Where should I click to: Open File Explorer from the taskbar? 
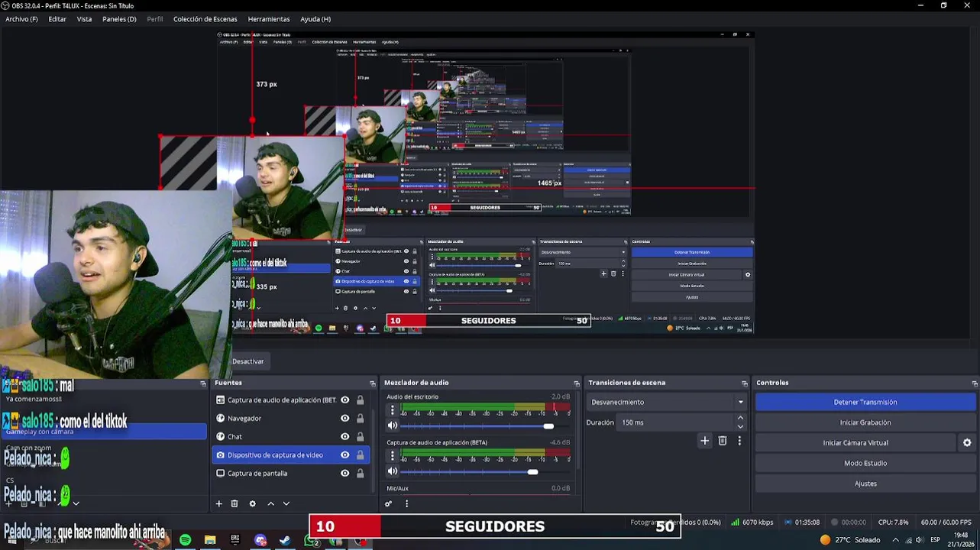click(210, 540)
